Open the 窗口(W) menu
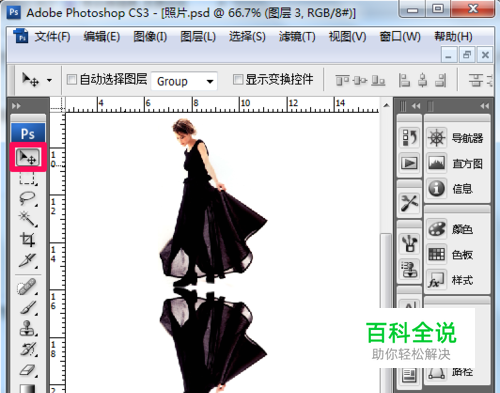 400,36
